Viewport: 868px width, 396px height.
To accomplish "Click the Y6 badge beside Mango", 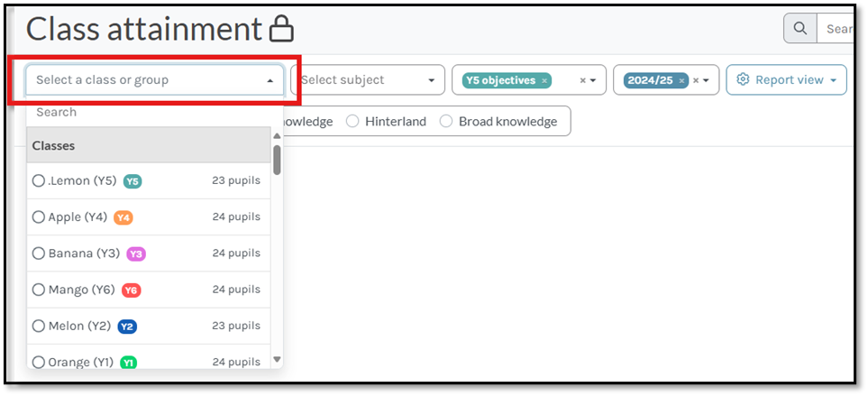I will (132, 290).
